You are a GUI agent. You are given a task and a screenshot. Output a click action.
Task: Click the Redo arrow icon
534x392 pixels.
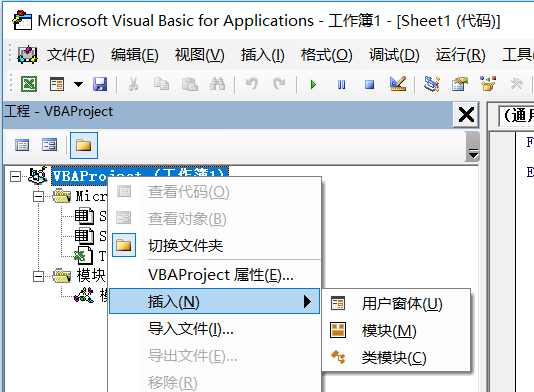279,84
